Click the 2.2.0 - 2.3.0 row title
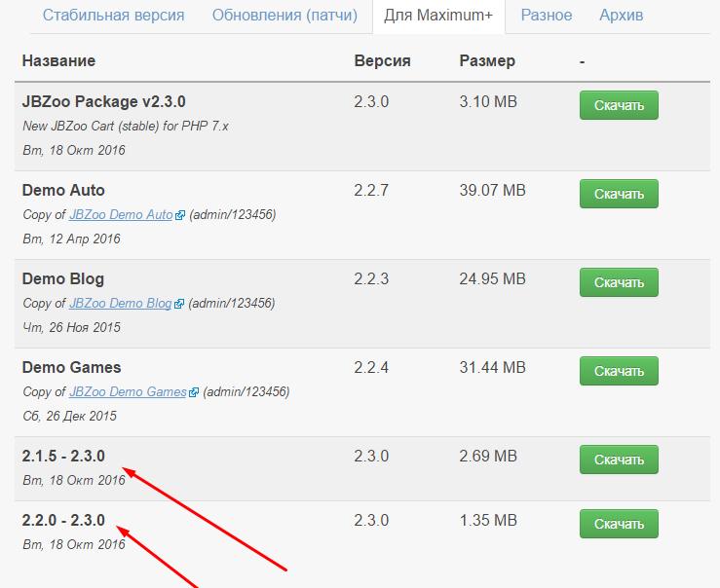Image resolution: width=720 pixels, height=588 pixels. pyautogui.click(x=63, y=520)
